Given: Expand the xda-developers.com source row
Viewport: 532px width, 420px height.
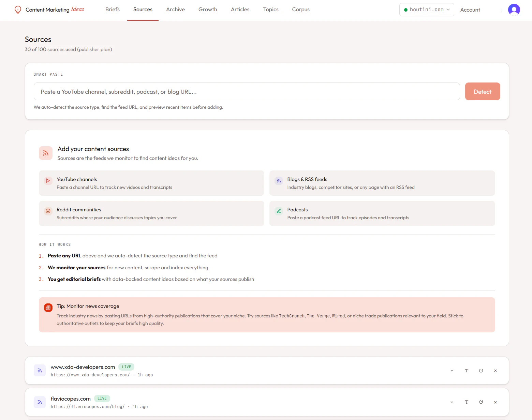Looking at the screenshot, I should 452,370.
